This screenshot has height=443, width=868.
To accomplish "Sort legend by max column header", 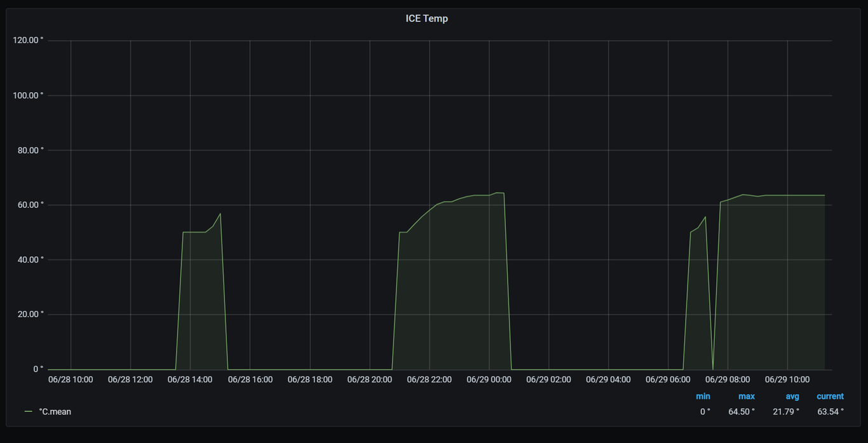I will tap(747, 396).
